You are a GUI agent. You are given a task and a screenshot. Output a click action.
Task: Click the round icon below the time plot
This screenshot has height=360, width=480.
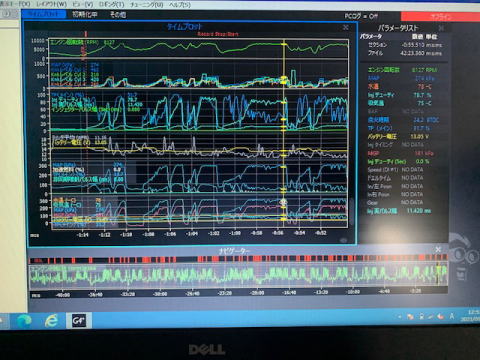(x=343, y=240)
